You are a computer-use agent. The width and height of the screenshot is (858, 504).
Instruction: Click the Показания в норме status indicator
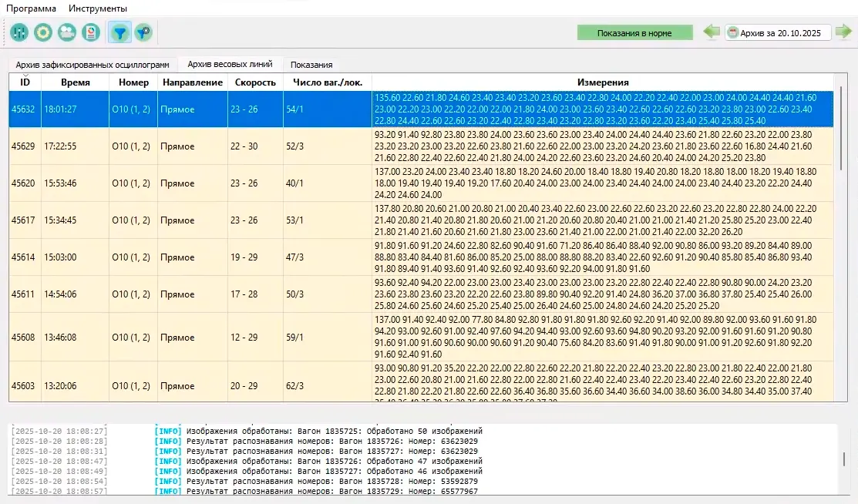[634, 33]
